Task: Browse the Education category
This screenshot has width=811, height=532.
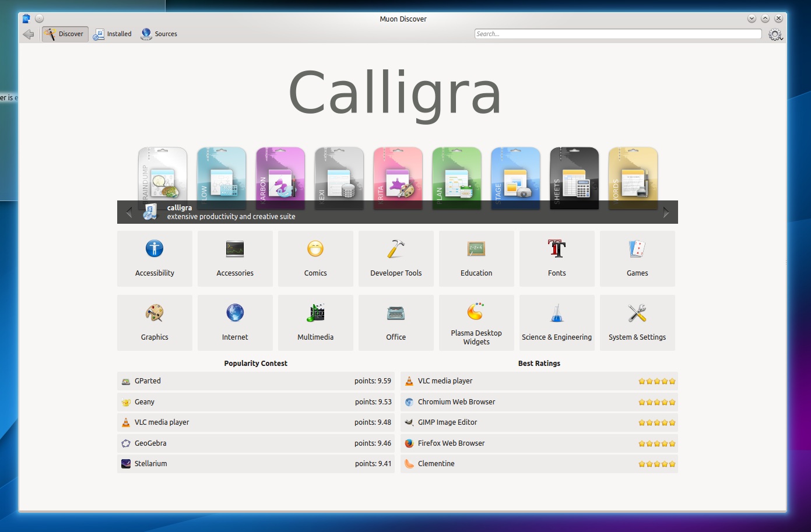Action: coord(476,259)
